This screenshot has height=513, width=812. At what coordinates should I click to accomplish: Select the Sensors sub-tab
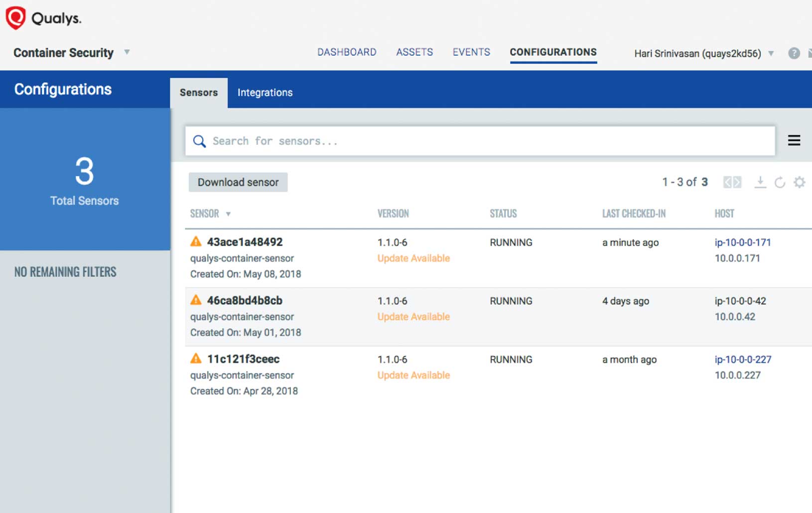(x=199, y=93)
